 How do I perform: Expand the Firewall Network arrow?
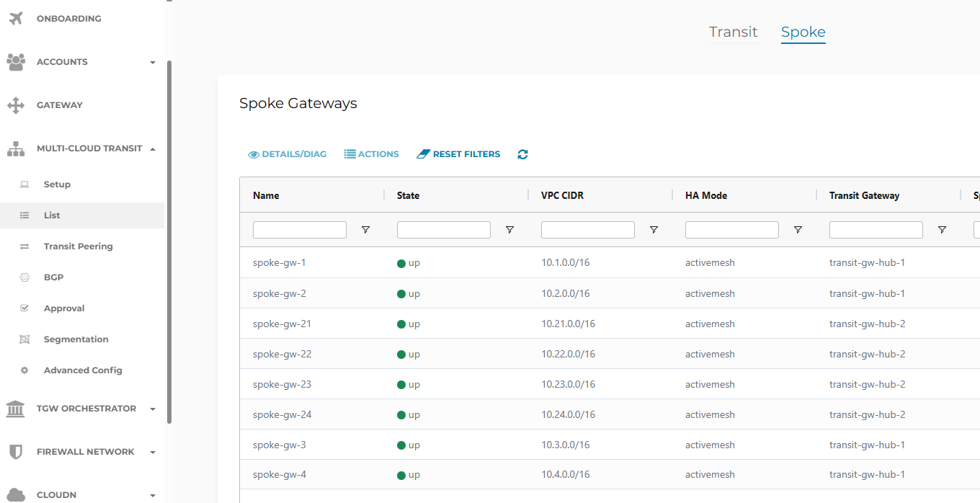tap(153, 453)
